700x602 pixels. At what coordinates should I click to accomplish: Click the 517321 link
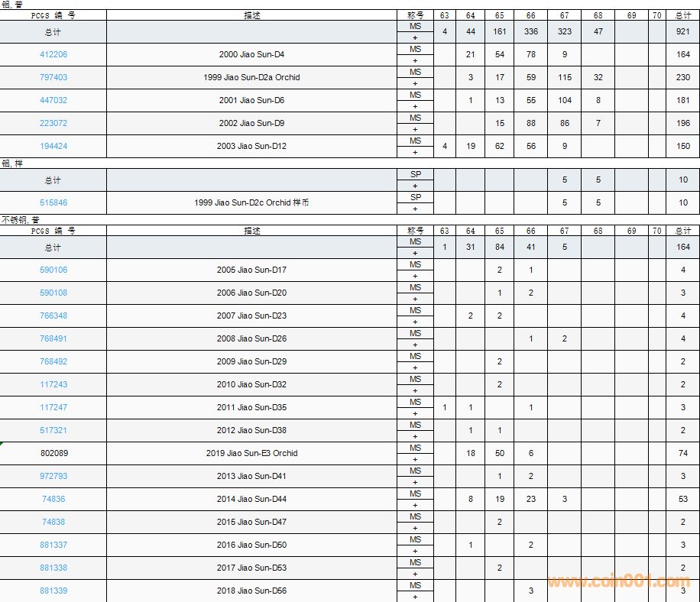(53, 431)
